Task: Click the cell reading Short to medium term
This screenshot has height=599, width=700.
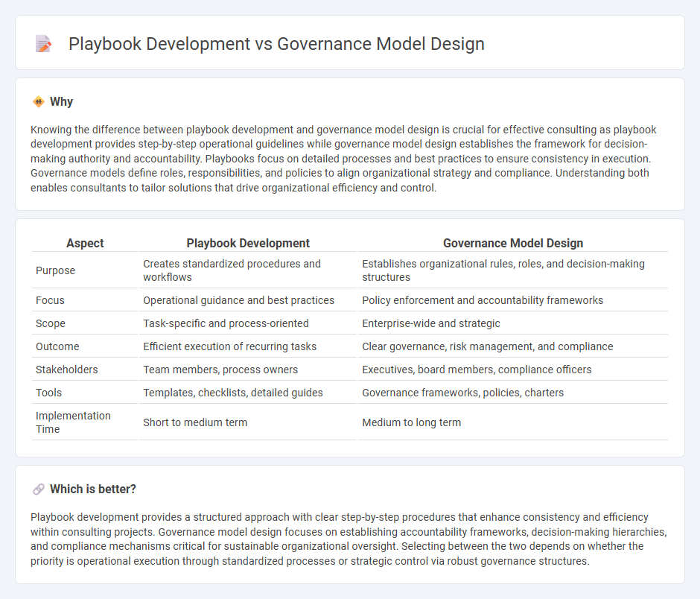Action: click(194, 422)
